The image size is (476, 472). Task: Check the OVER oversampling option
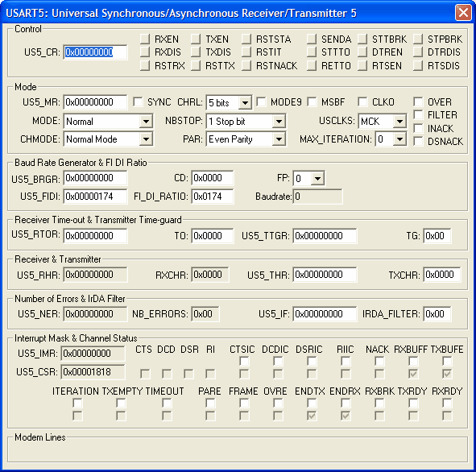418,102
